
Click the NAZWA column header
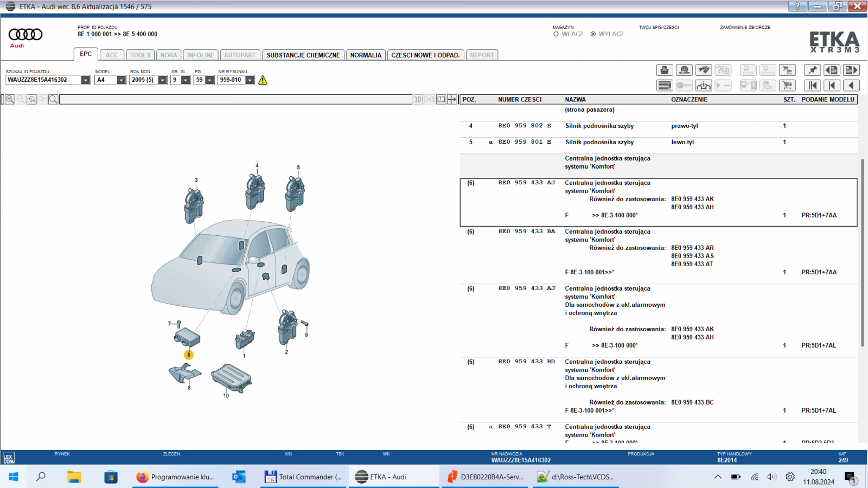[575, 100]
